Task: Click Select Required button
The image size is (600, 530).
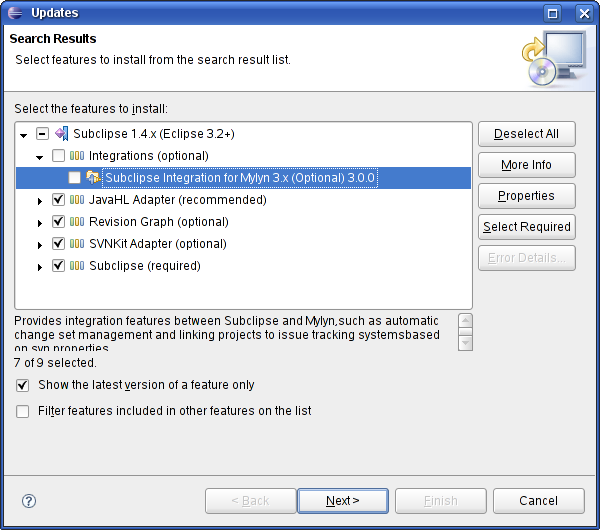Action: (527, 227)
